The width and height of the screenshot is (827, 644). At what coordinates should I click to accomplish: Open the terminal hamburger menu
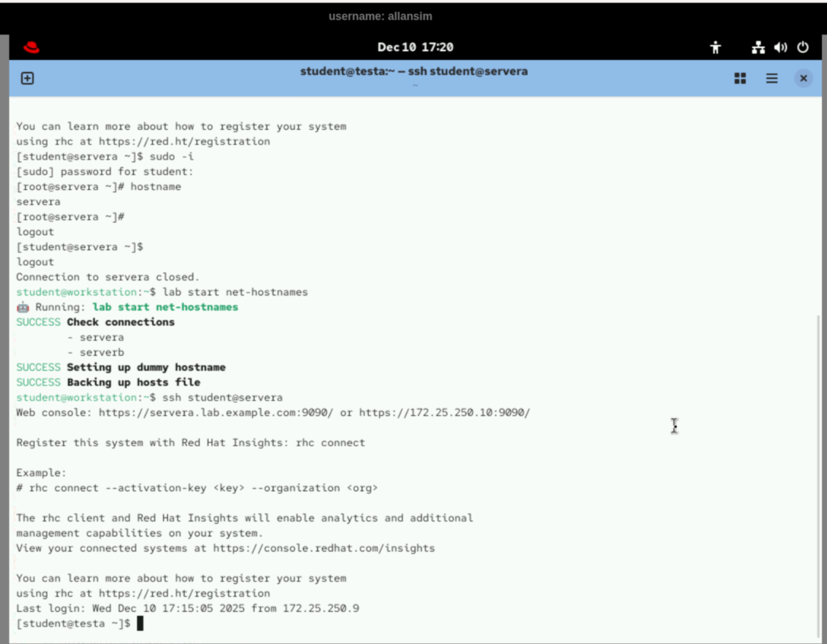click(772, 78)
